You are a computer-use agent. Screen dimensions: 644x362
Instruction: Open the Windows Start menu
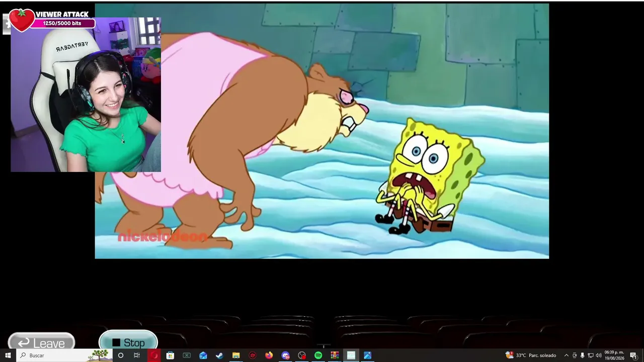pyautogui.click(x=8, y=355)
